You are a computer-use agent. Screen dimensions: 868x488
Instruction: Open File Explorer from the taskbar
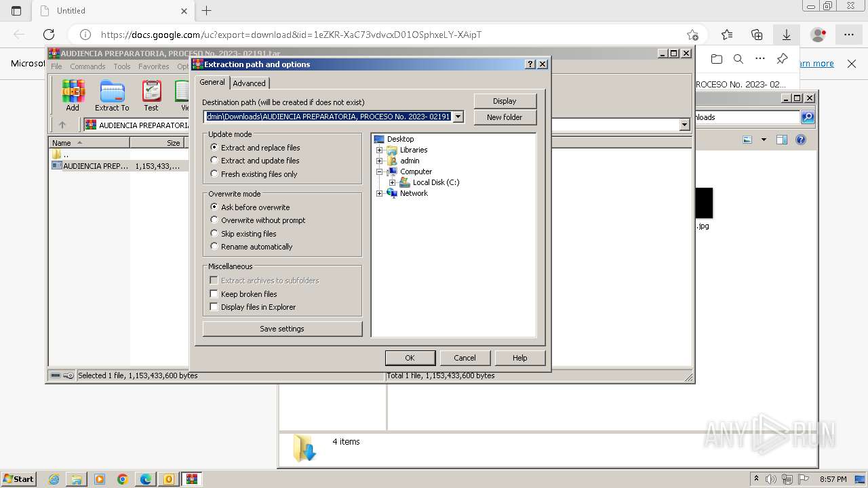point(77,479)
